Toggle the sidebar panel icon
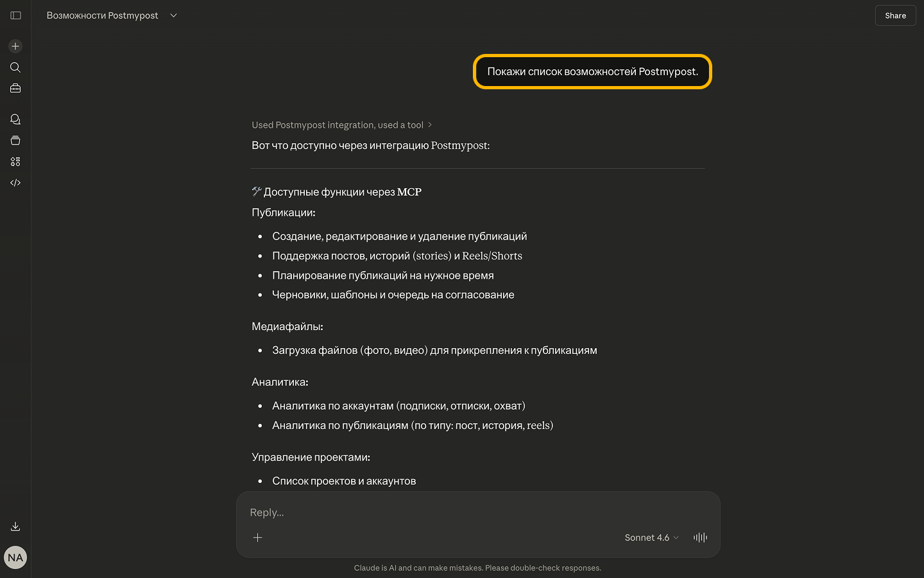 (x=15, y=15)
